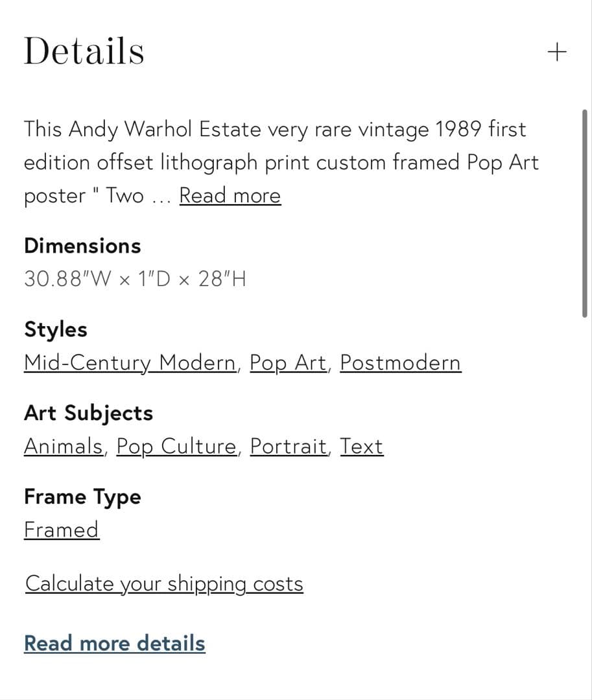This screenshot has height=700, width=592.
Task: Click the Portrait art subject link
Action: click(289, 447)
